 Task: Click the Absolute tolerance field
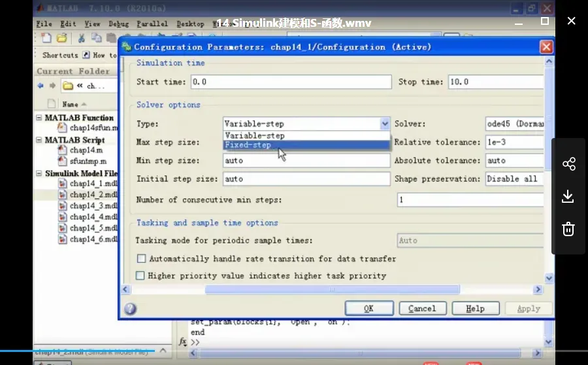tap(514, 160)
